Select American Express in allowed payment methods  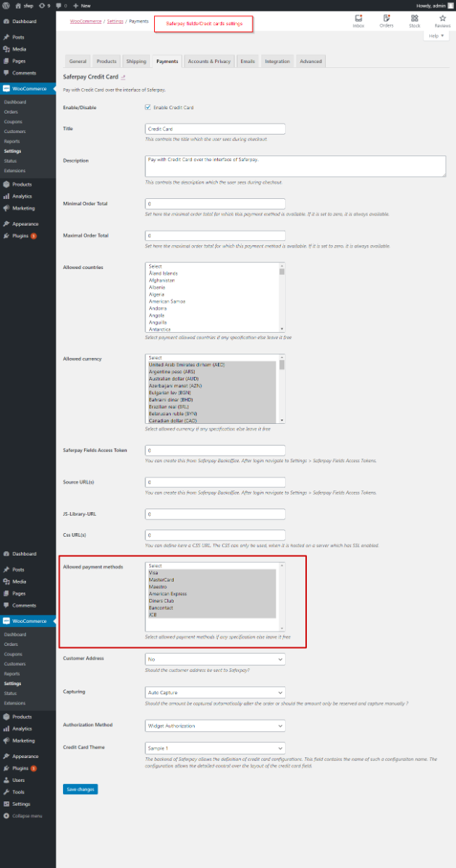[x=167, y=594]
